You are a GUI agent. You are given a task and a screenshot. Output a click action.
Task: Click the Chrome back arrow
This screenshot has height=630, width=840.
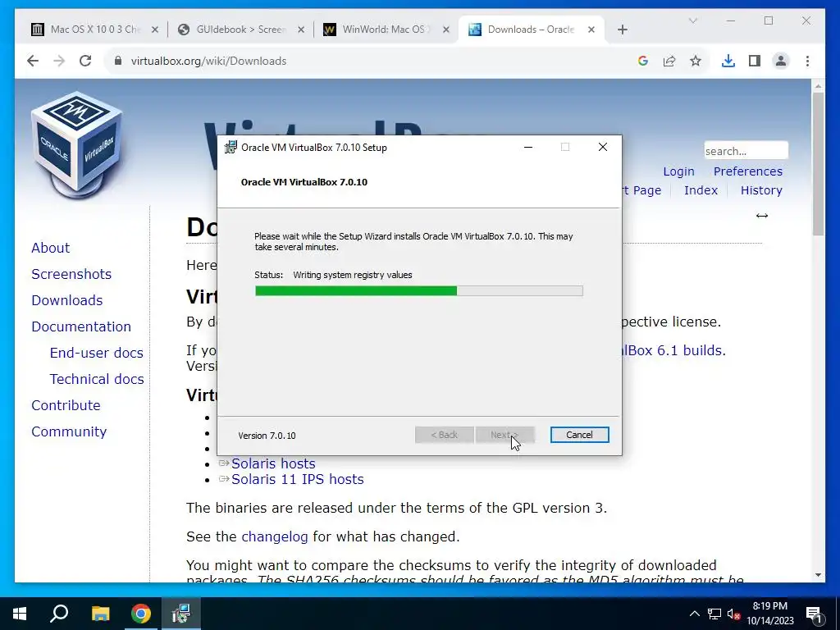(33, 61)
